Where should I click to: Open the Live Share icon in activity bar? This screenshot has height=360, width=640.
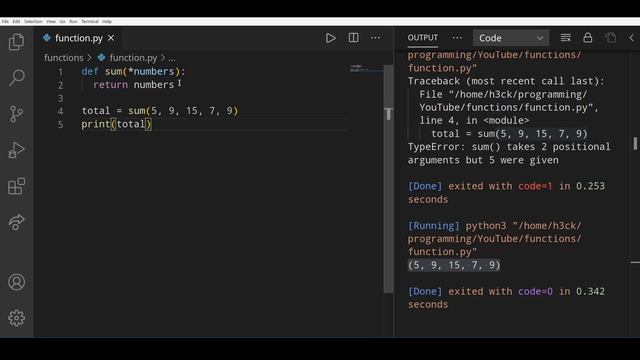point(16,222)
